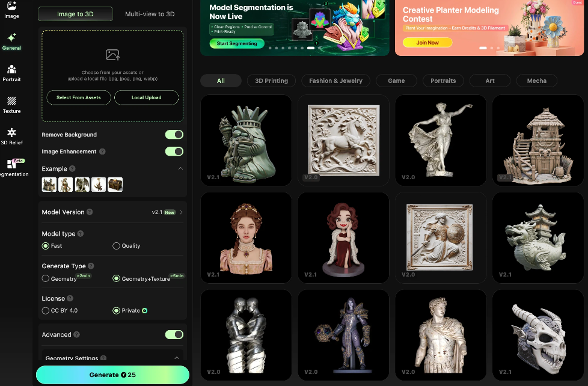This screenshot has width=588, height=386.
Task: Open the Image section in sidebar
Action: [x=11, y=10]
